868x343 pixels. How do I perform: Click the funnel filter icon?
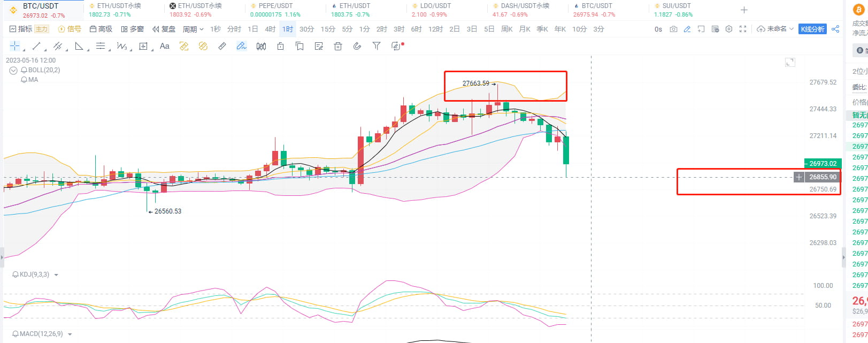pos(377,46)
